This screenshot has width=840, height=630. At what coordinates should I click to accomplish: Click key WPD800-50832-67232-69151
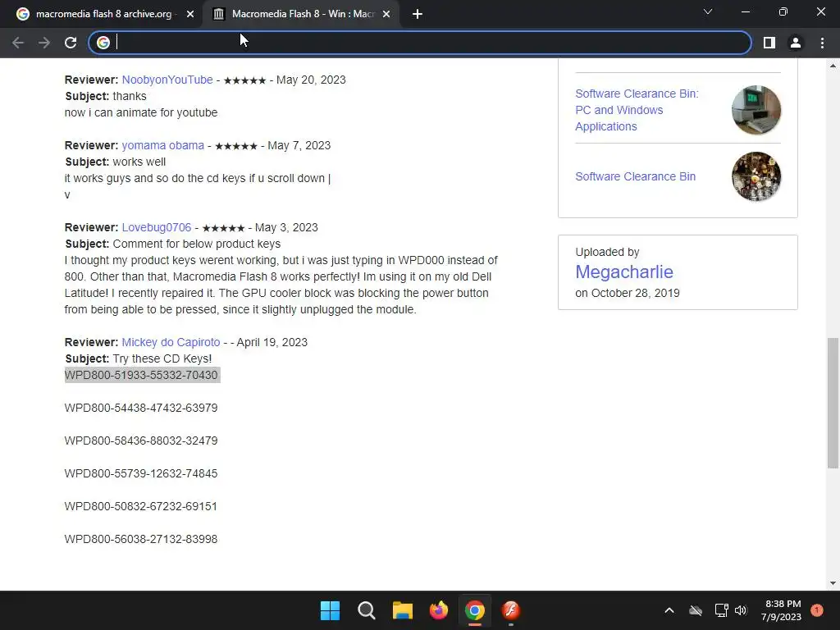[x=141, y=506]
